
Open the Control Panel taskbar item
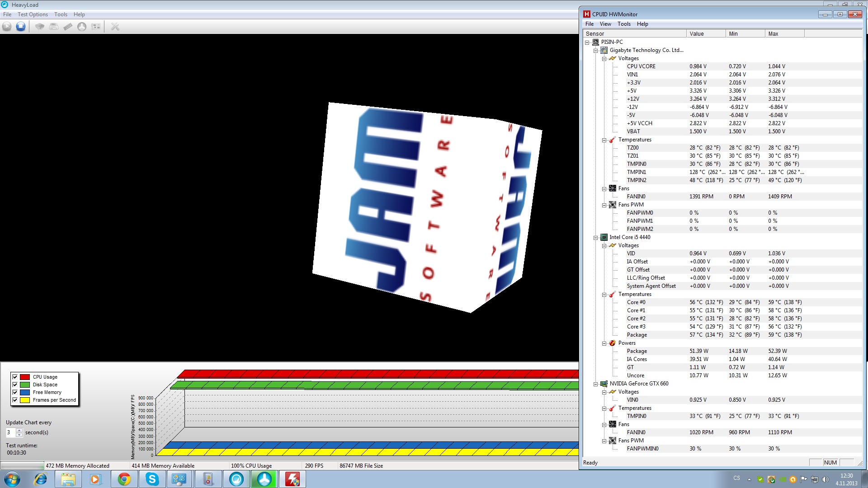[x=179, y=479]
